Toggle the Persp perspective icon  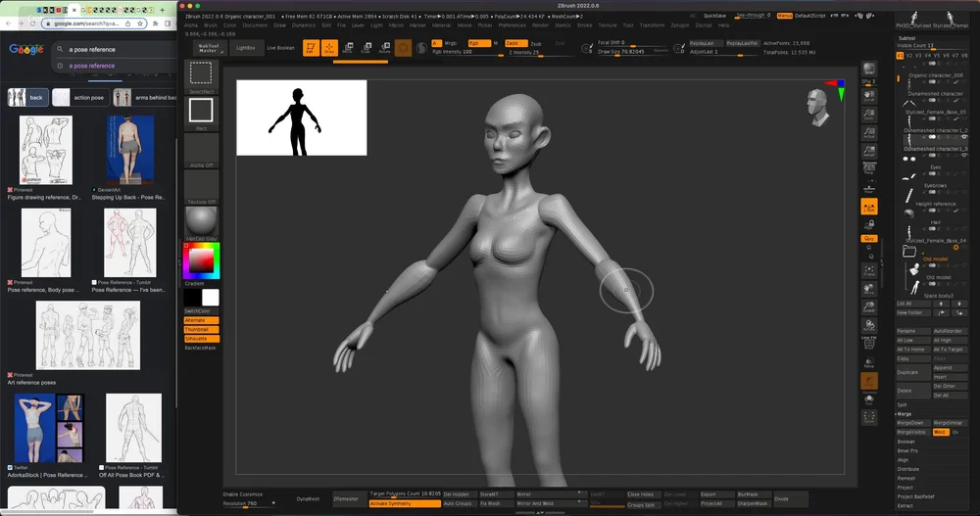point(868,168)
